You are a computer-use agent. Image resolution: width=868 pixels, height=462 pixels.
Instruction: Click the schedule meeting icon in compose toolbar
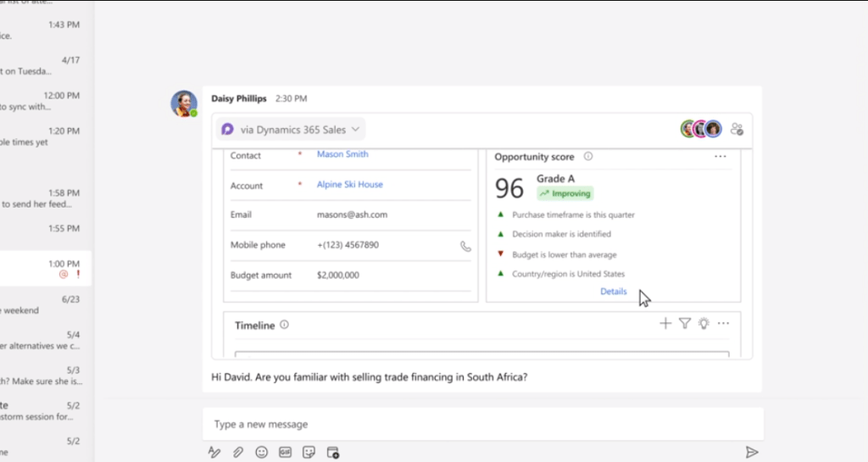click(x=333, y=452)
